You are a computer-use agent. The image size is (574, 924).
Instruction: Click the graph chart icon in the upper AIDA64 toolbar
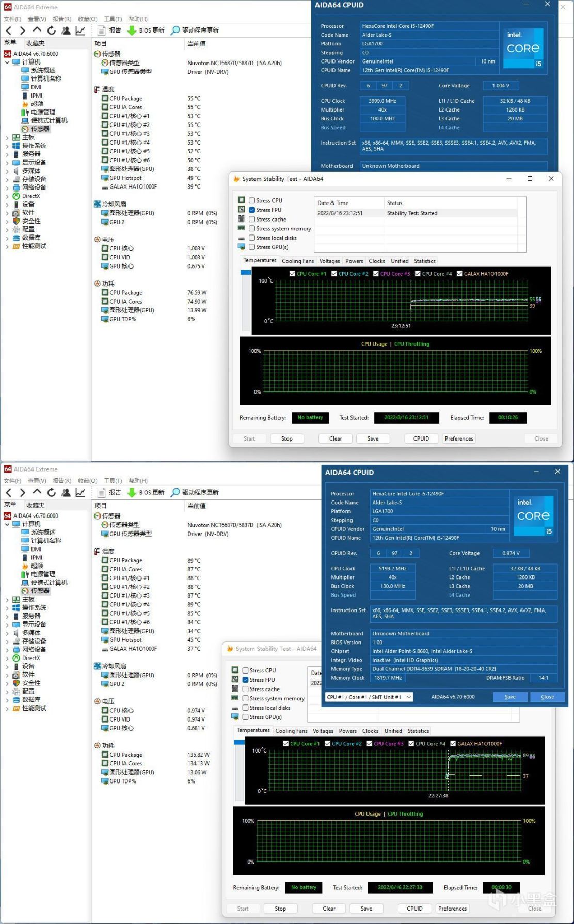(x=81, y=30)
